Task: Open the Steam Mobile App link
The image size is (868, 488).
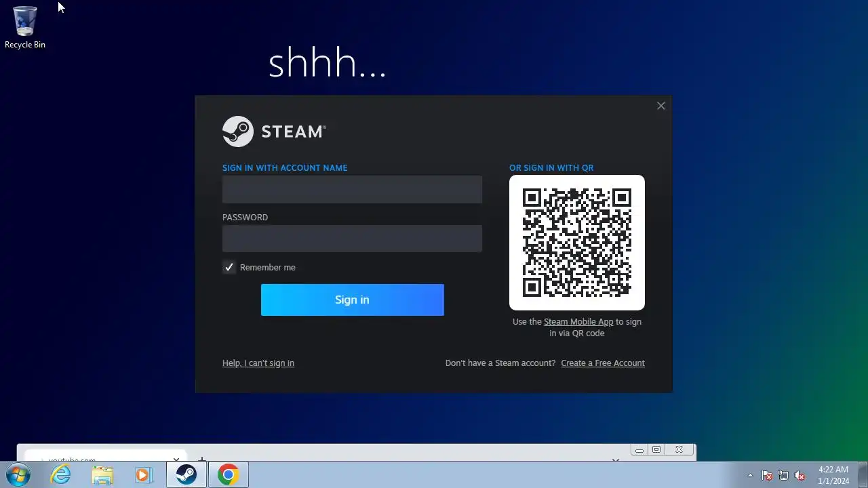Action: pyautogui.click(x=578, y=322)
